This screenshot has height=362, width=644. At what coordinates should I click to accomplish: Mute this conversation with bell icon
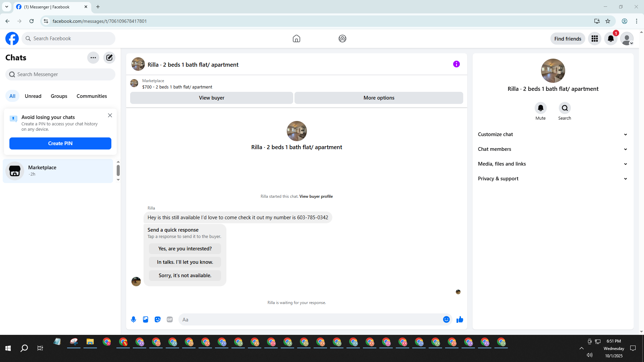[541, 108]
